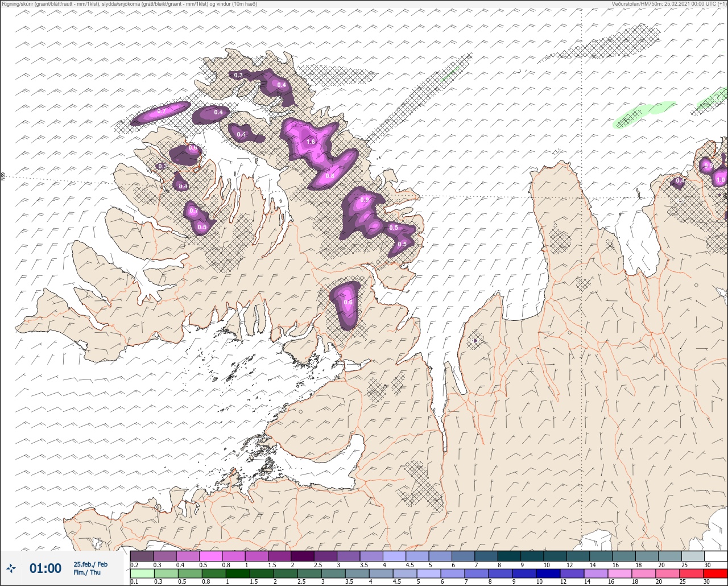
Task: Click the 01:00 forecast time display
Action: coord(45,568)
